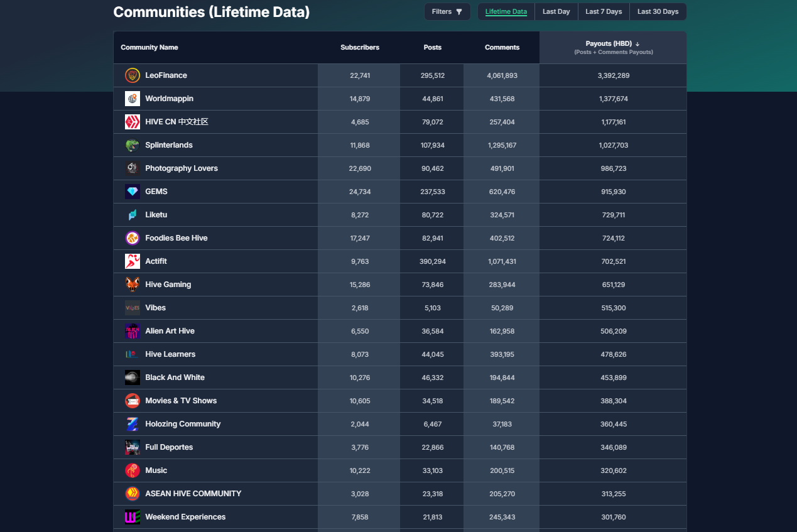Click the subscribers value 2,618
This screenshot has width=797, height=532.
[360, 308]
